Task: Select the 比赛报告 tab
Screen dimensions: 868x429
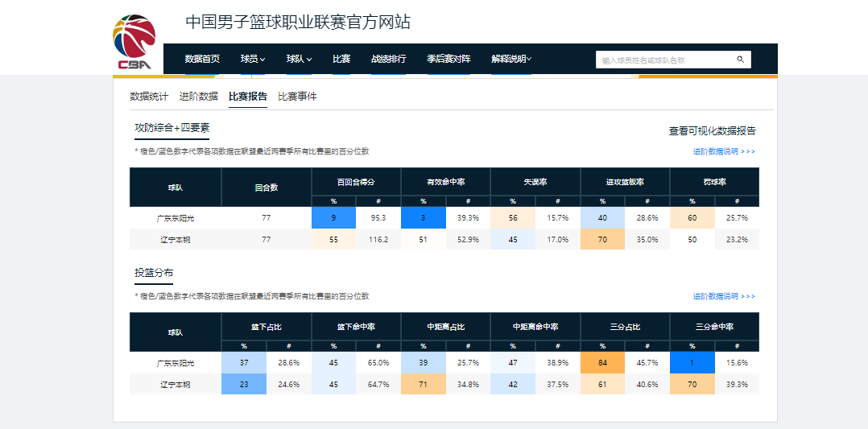Action: click(247, 97)
